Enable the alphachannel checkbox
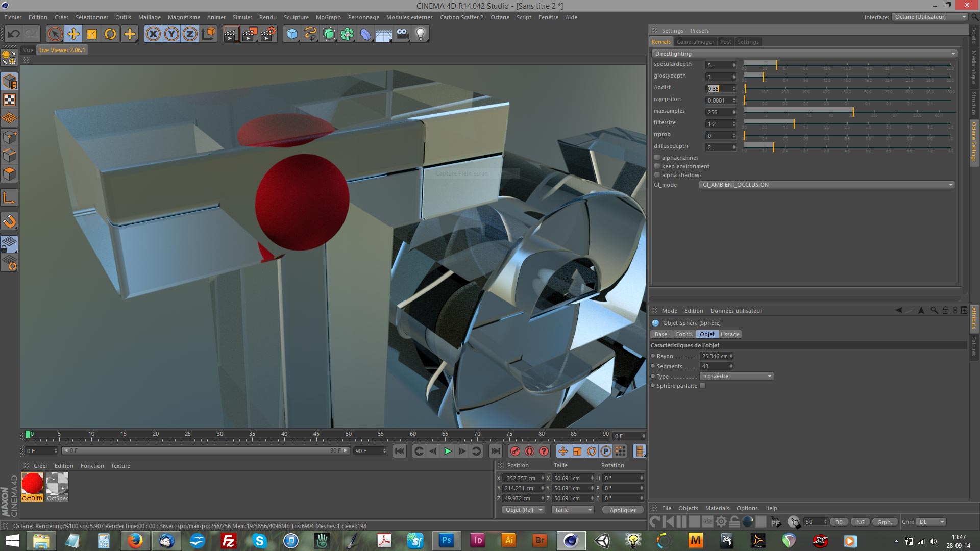The width and height of the screenshot is (980, 551). [x=657, y=158]
